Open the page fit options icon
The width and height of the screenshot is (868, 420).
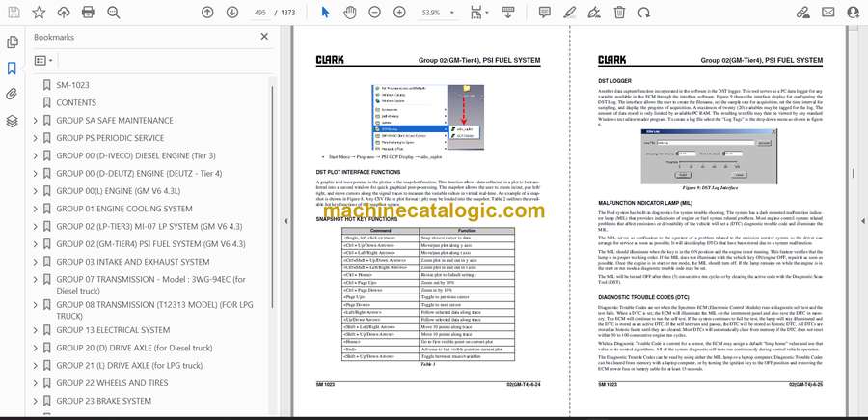point(478,13)
